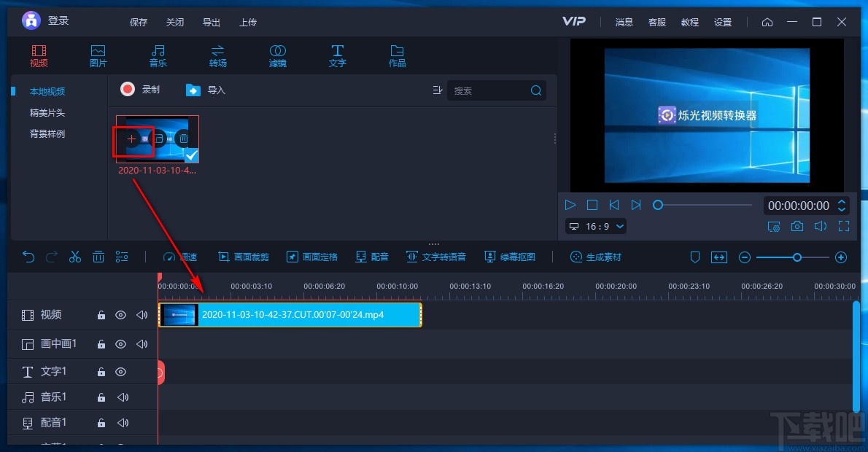Open 教程 tutorials
Screen dimensions: 868x452
pyautogui.click(x=690, y=22)
